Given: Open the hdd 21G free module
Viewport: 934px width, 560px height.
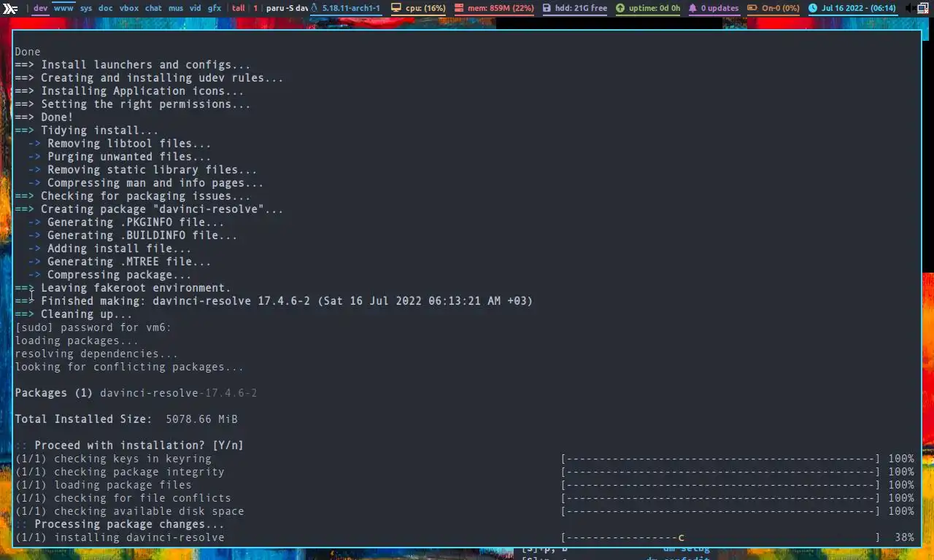Looking at the screenshot, I should pos(575,9).
